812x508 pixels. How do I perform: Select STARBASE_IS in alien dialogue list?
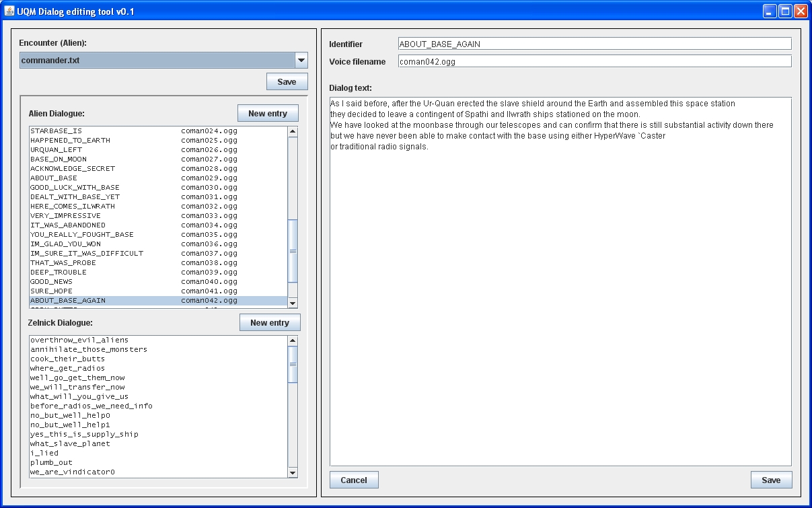click(56, 131)
